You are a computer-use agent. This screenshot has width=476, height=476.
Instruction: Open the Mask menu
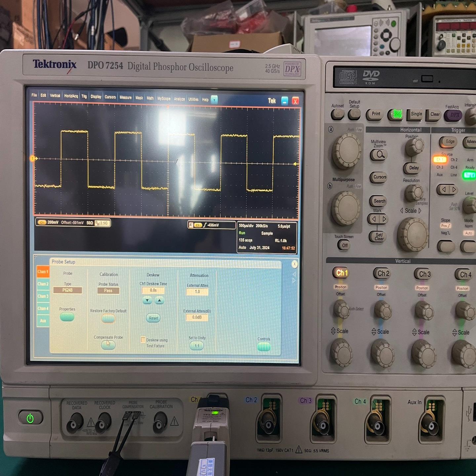tap(139, 98)
